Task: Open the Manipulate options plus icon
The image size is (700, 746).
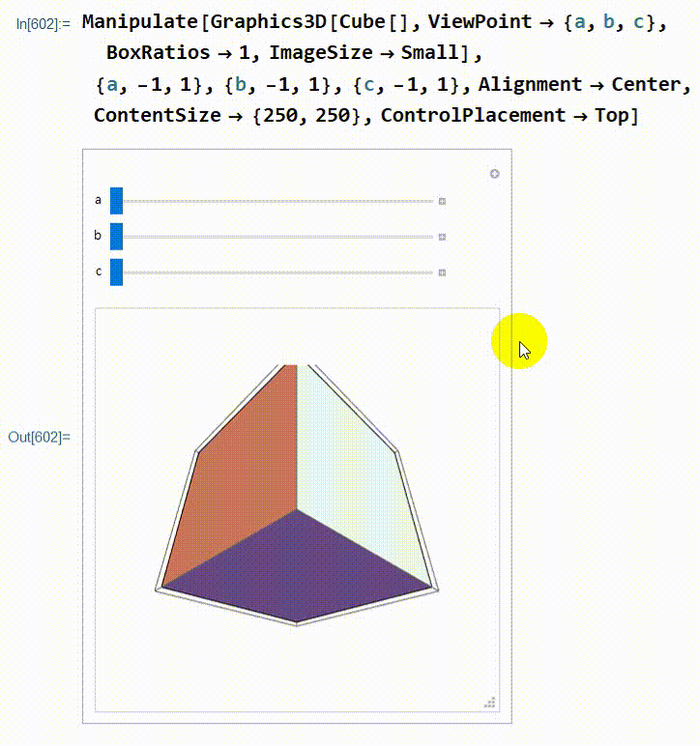Action: point(495,174)
